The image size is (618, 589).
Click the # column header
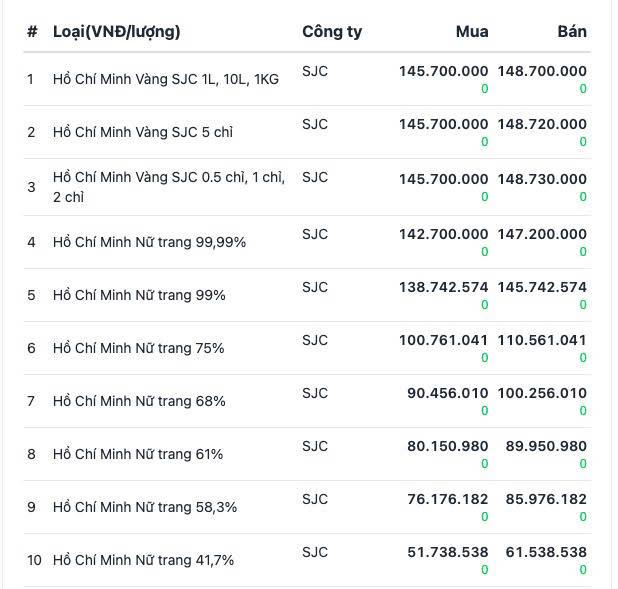pos(32,32)
